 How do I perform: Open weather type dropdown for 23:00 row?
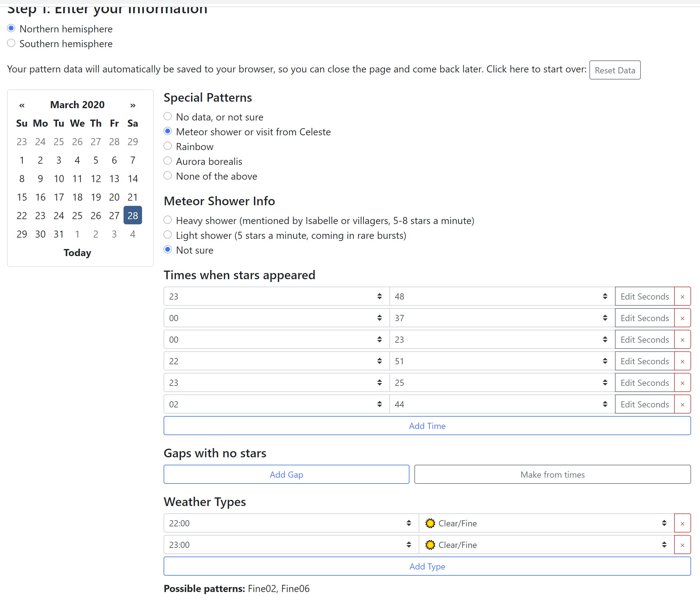point(546,545)
